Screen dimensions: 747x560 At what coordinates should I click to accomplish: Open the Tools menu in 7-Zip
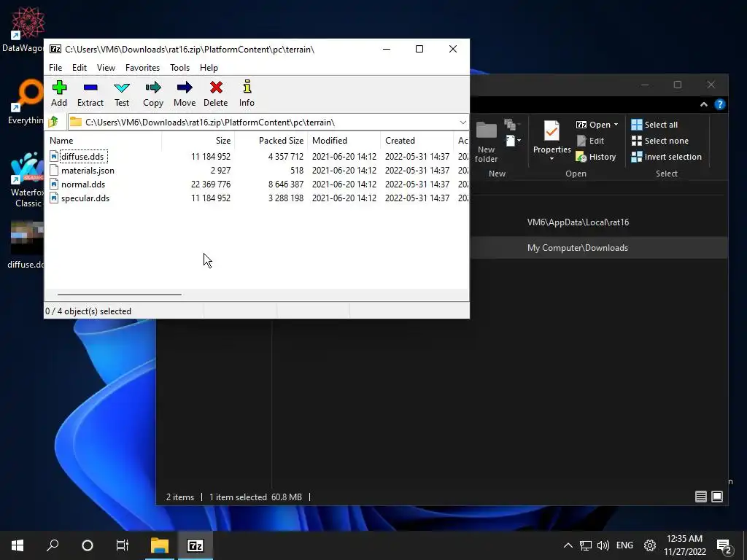179,68
